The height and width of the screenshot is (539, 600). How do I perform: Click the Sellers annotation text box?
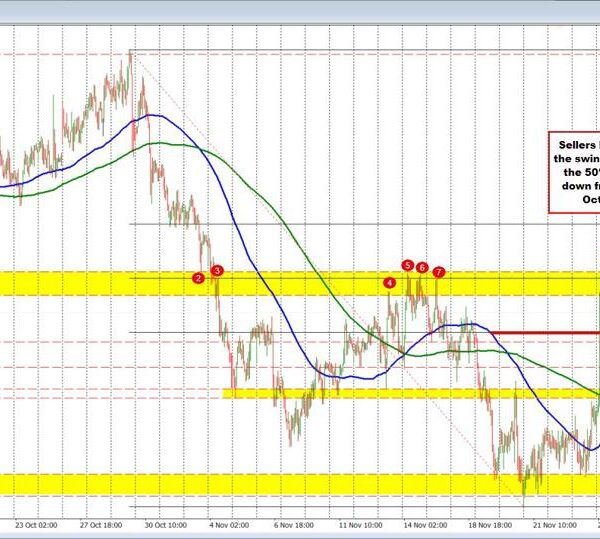pyautogui.click(x=573, y=171)
